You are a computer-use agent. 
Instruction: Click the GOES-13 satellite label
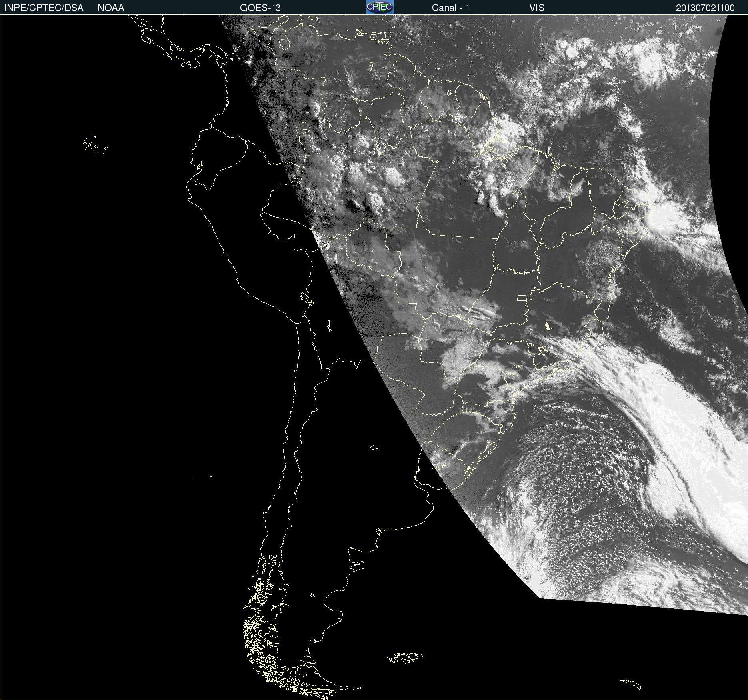[x=260, y=8]
